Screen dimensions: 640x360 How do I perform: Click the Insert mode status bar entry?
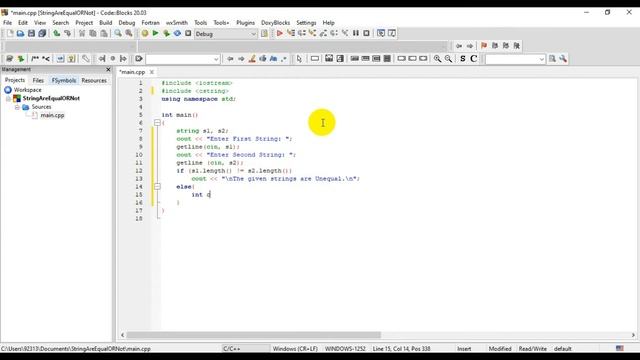click(464, 349)
